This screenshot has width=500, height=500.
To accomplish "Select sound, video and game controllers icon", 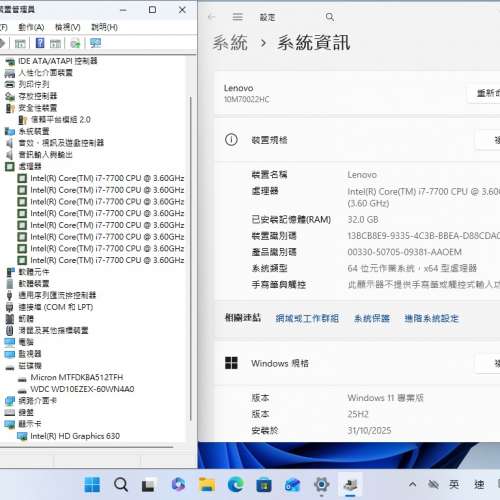I will tap(10, 143).
